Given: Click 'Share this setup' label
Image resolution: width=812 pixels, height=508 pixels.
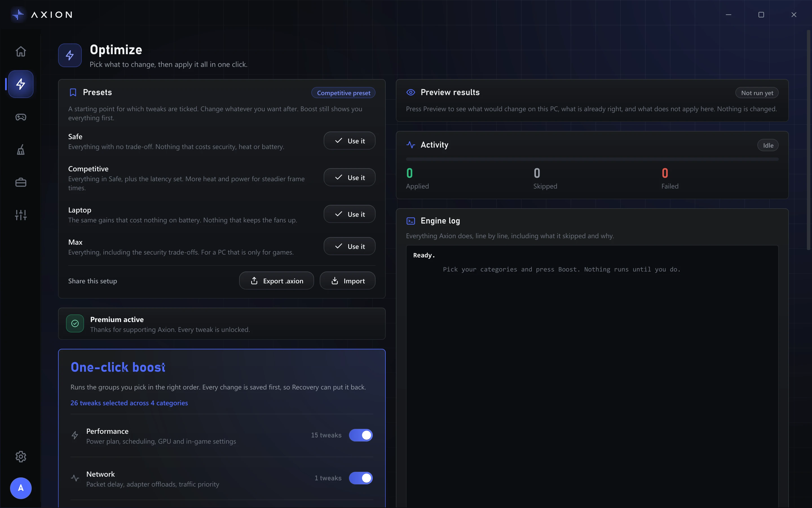Looking at the screenshot, I should coord(92,281).
